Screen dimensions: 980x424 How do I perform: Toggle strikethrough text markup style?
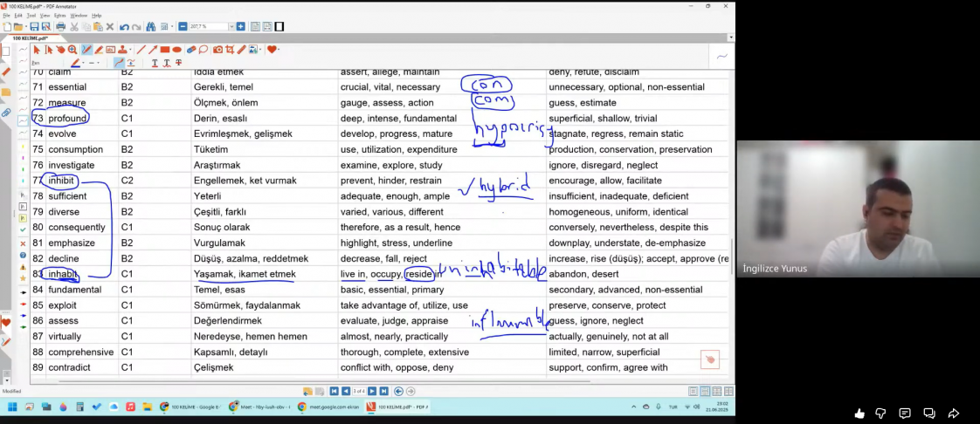point(179,63)
